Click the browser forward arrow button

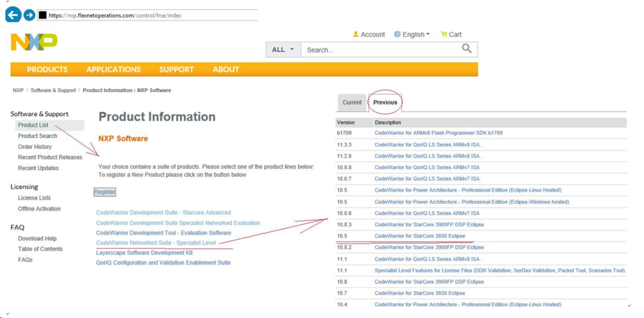pyautogui.click(x=29, y=15)
